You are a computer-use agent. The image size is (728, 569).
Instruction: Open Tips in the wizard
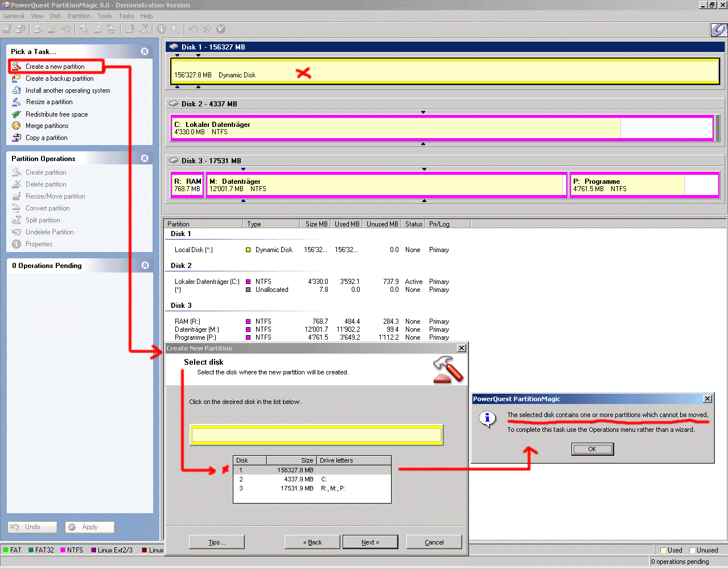pos(216,542)
